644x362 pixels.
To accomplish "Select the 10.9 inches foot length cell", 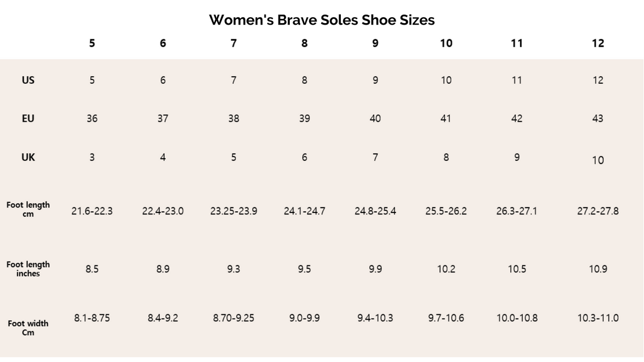I will (x=598, y=269).
